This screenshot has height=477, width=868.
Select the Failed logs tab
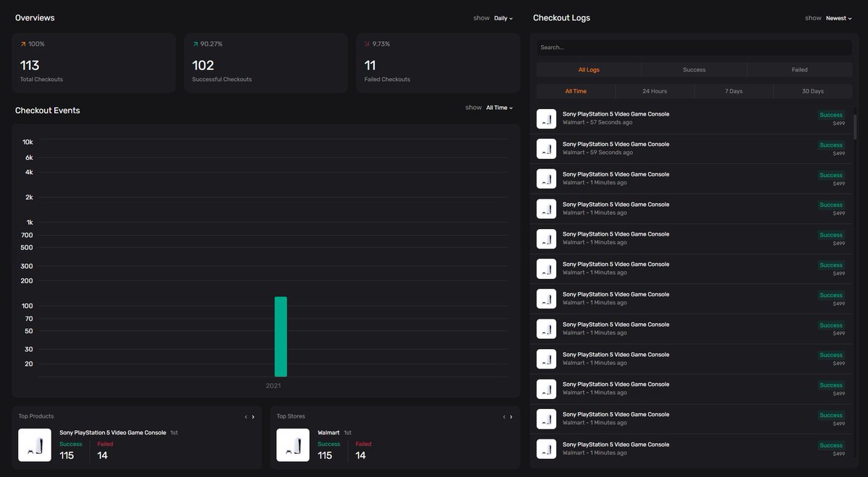pos(799,70)
